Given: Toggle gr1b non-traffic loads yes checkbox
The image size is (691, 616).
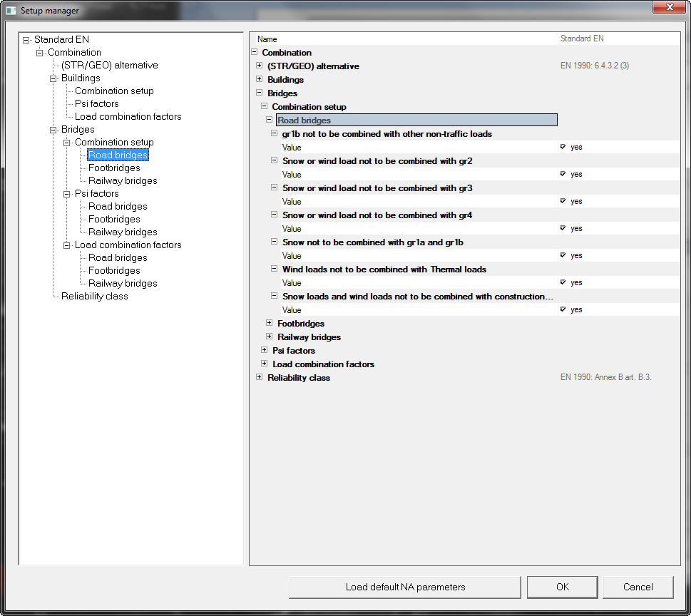Looking at the screenshot, I should tap(563, 147).
